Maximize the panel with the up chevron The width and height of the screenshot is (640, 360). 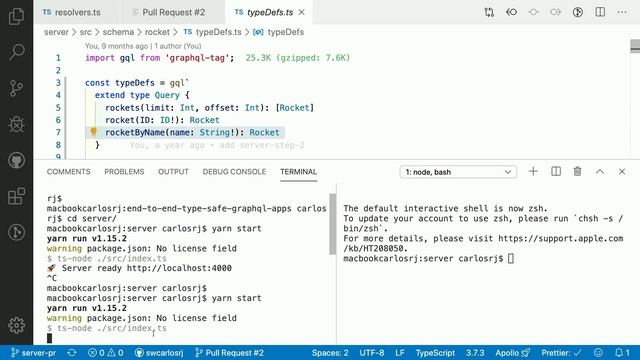tap(600, 171)
